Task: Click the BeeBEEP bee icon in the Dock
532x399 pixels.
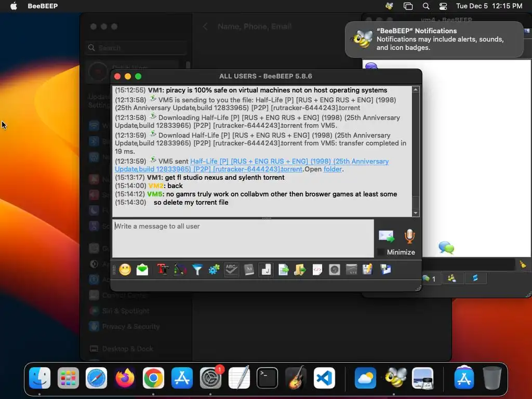Action: click(394, 378)
